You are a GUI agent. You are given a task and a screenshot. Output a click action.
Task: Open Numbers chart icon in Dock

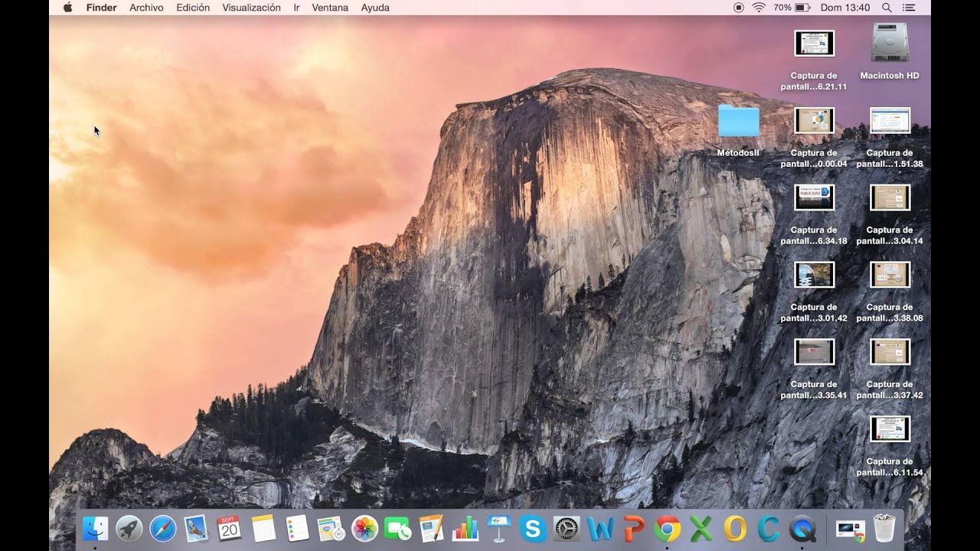point(465,528)
